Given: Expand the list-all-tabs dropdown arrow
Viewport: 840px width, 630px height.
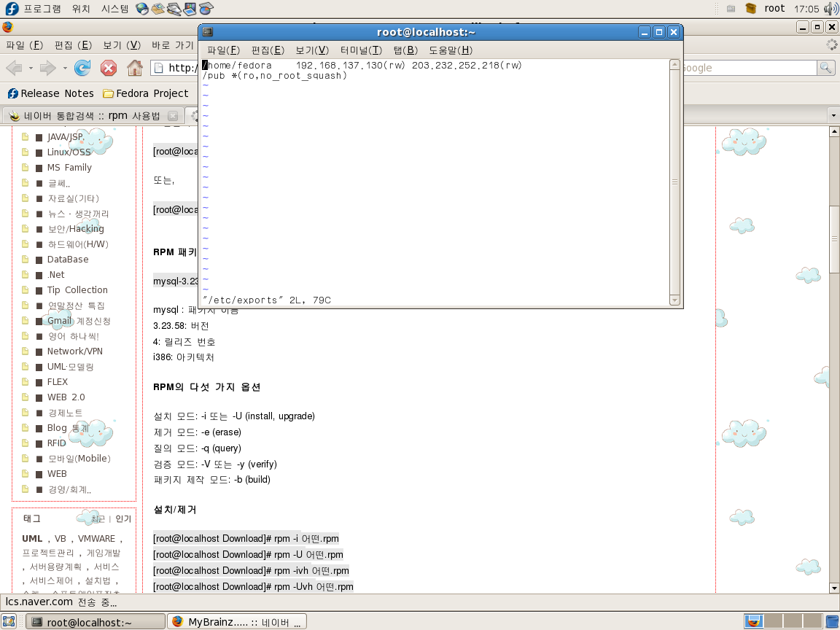Looking at the screenshot, I should [x=833, y=116].
